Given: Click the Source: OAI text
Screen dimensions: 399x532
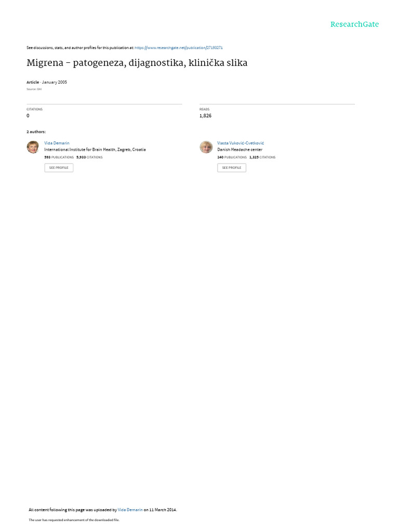Looking at the screenshot, I should (x=34, y=89).
